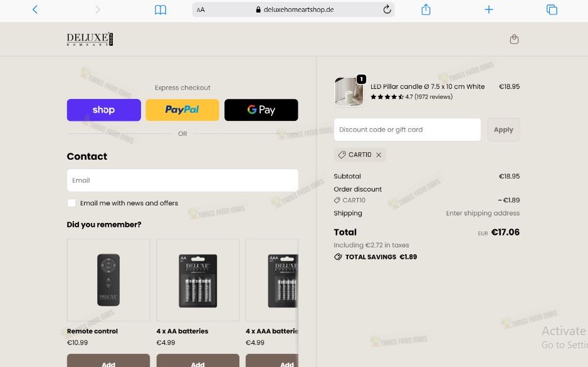
Task: Open the shopping bag cart icon
Action: (514, 39)
